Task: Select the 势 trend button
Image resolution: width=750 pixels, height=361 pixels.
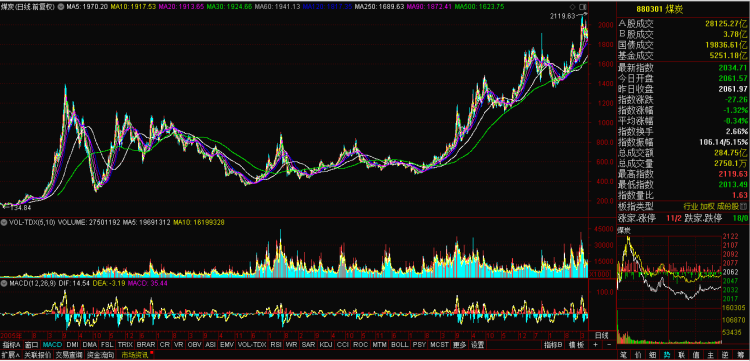Action: (x=666, y=355)
